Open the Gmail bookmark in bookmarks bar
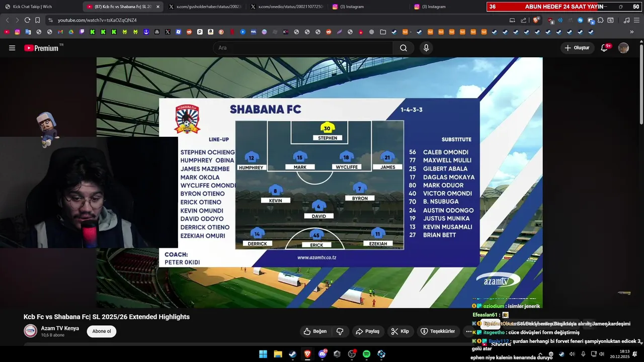Image resolution: width=644 pixels, height=362 pixels. coord(60,32)
